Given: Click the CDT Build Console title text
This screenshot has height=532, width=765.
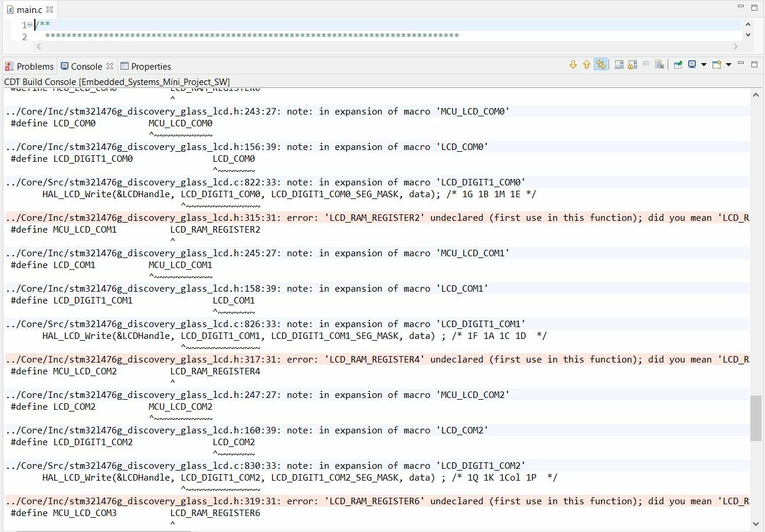Looking at the screenshot, I should [x=117, y=81].
